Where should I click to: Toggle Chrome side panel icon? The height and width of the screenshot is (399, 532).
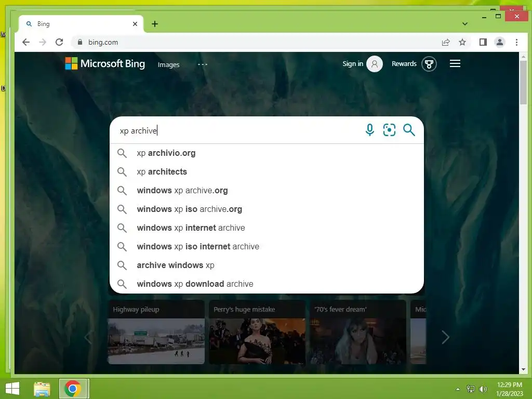tap(483, 42)
